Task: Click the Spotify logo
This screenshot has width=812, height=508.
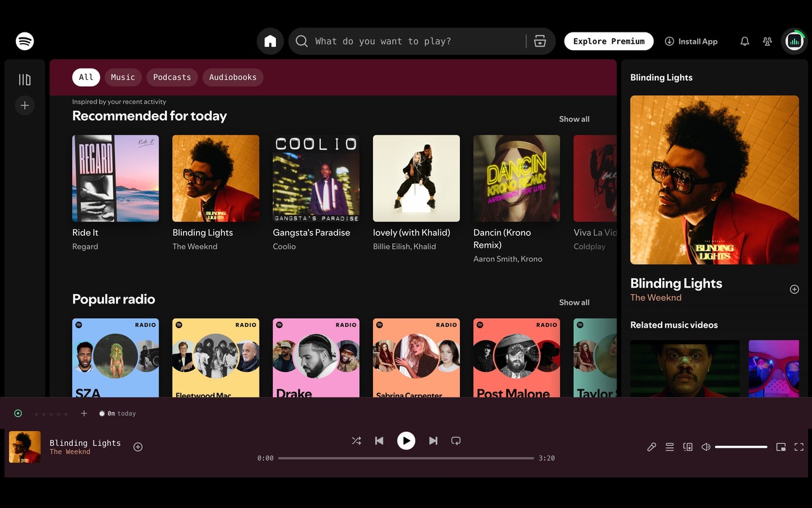Action: [25, 41]
